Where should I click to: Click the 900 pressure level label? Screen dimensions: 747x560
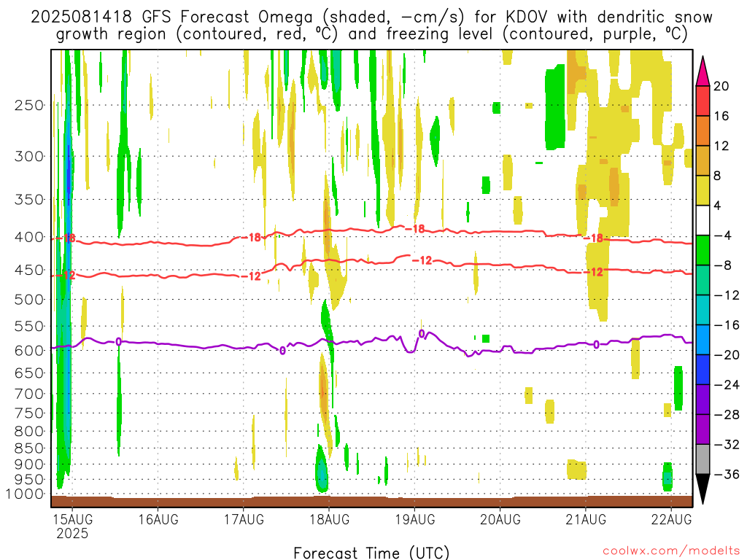tap(29, 464)
